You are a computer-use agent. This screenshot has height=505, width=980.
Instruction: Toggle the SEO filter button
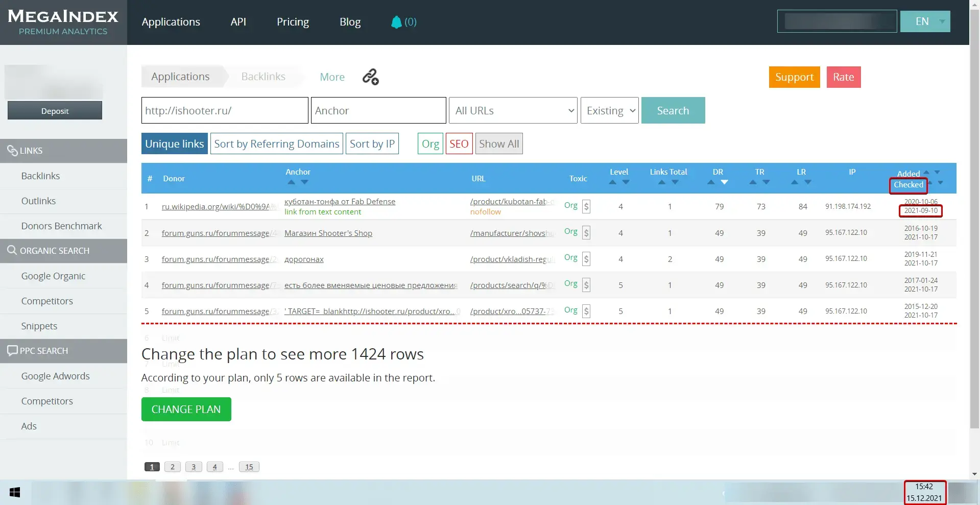click(x=459, y=144)
